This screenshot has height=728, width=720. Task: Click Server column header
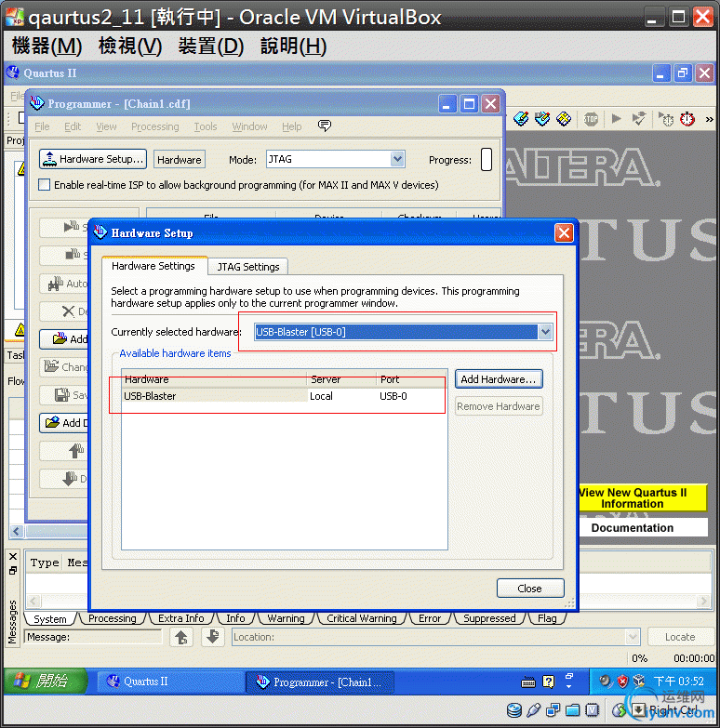[x=341, y=379]
